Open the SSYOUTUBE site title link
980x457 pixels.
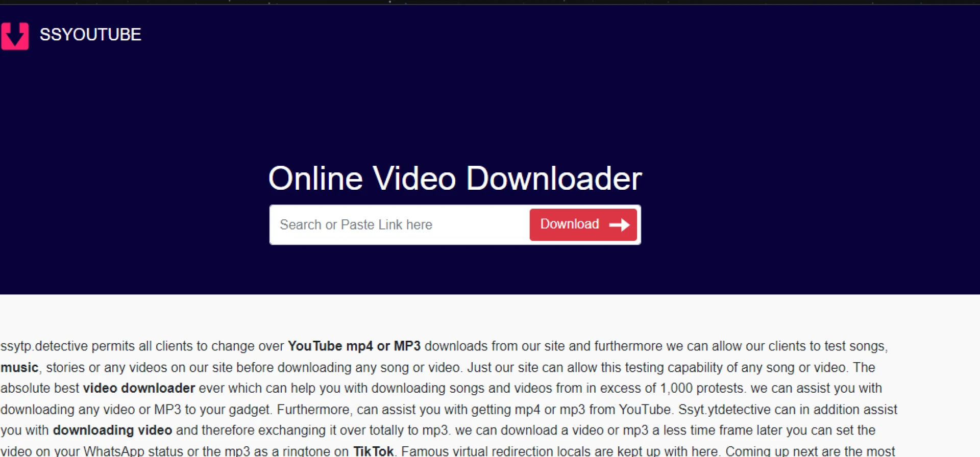[90, 35]
